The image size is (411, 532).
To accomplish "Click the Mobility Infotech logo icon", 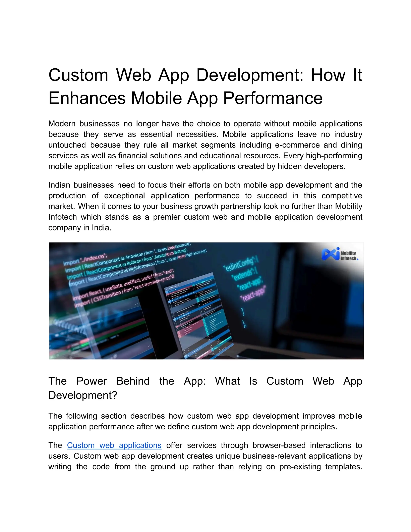I will click(330, 254).
